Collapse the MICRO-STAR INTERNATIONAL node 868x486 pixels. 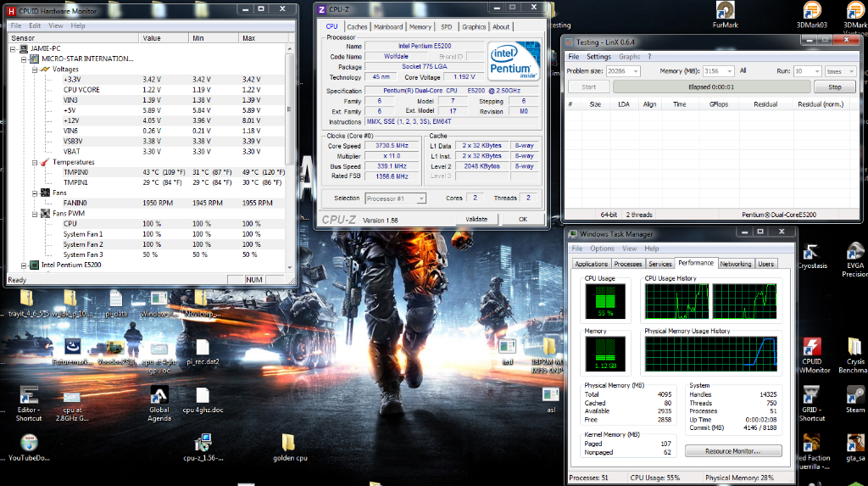(x=24, y=59)
